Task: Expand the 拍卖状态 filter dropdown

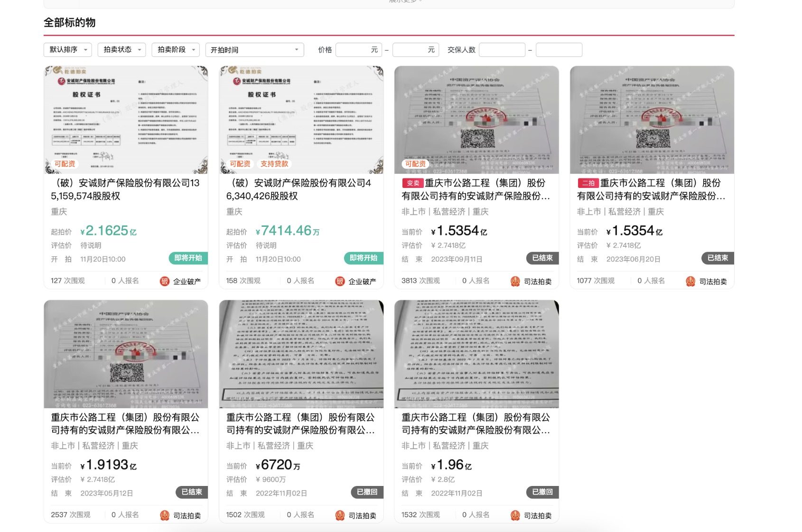Action: (x=122, y=50)
